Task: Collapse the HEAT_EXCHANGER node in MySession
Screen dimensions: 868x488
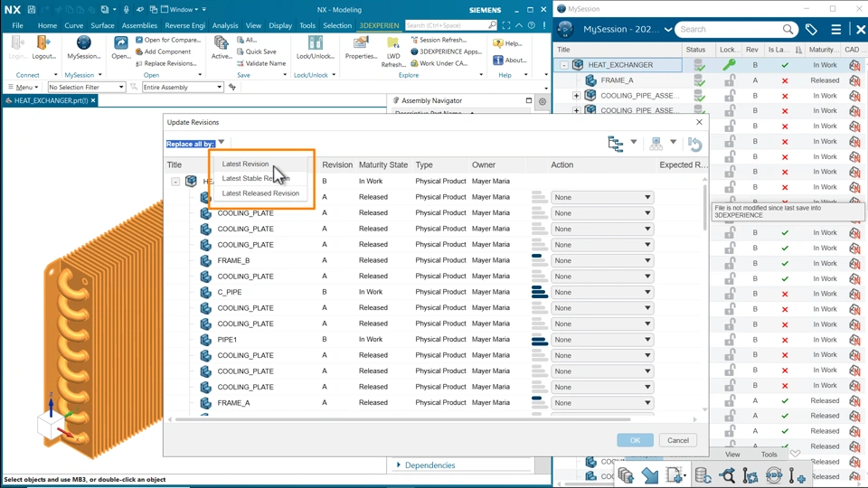Action: coord(564,65)
